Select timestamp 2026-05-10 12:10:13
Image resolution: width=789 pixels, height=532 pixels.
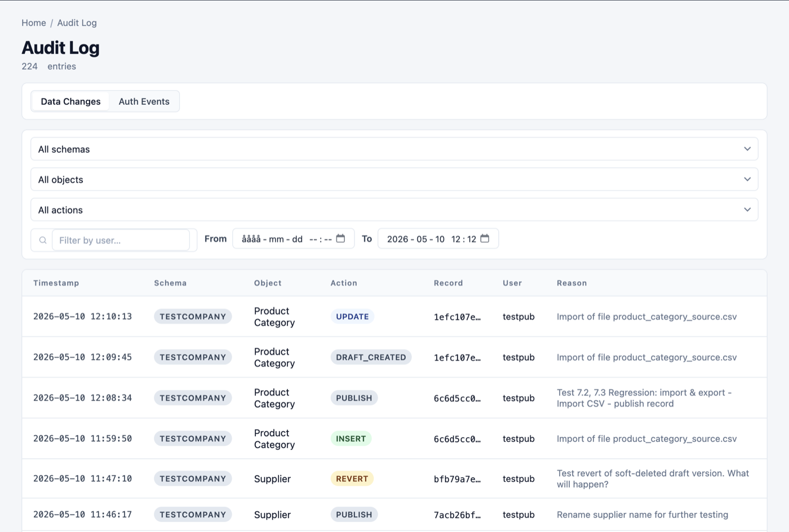tap(82, 317)
